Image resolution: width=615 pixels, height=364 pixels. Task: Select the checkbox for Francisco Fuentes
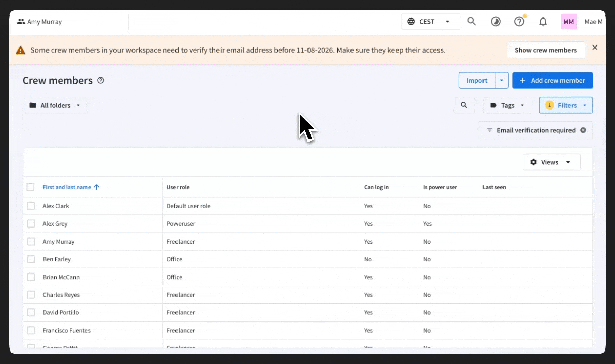pos(31,330)
